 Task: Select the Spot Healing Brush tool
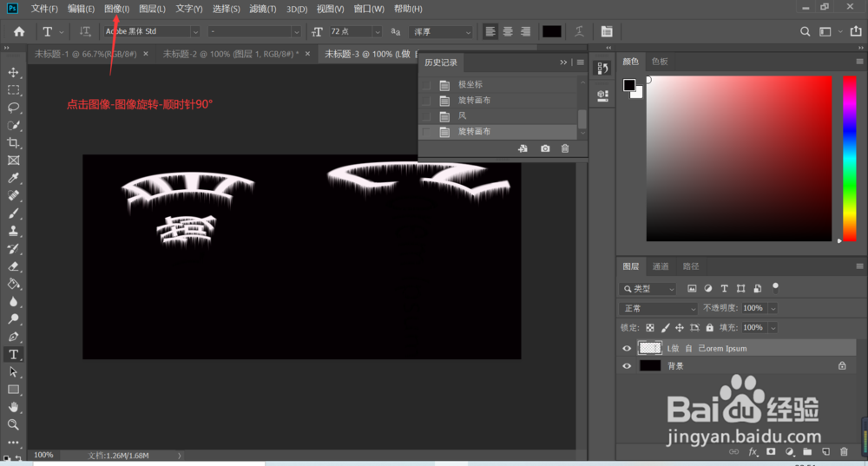tap(13, 196)
